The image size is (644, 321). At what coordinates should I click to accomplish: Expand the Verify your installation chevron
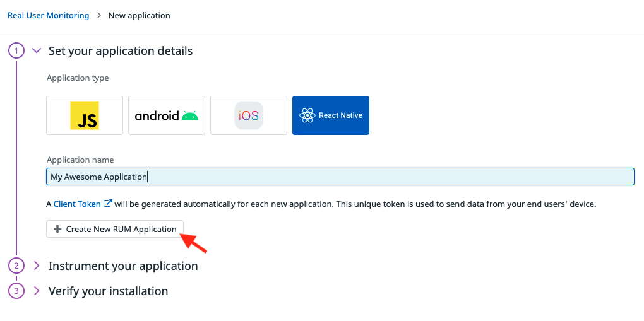click(36, 291)
